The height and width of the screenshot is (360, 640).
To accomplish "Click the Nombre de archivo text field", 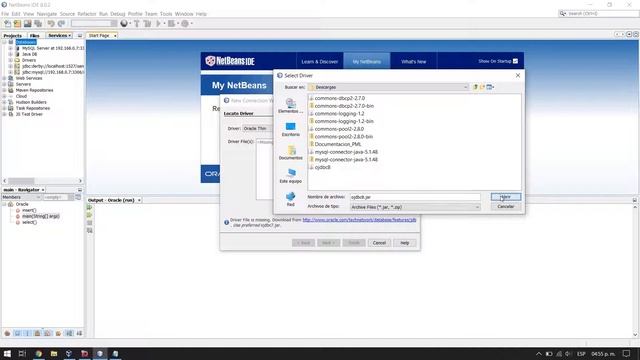I will (415, 197).
